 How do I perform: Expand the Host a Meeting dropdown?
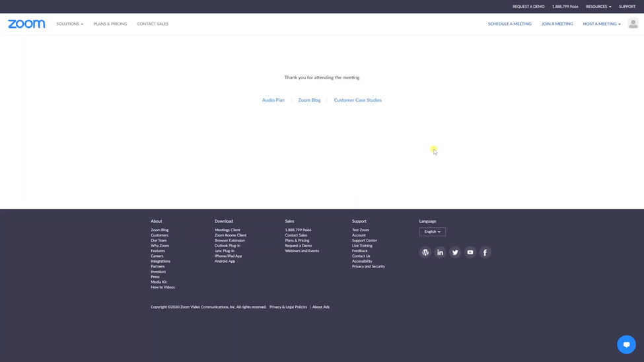click(602, 24)
